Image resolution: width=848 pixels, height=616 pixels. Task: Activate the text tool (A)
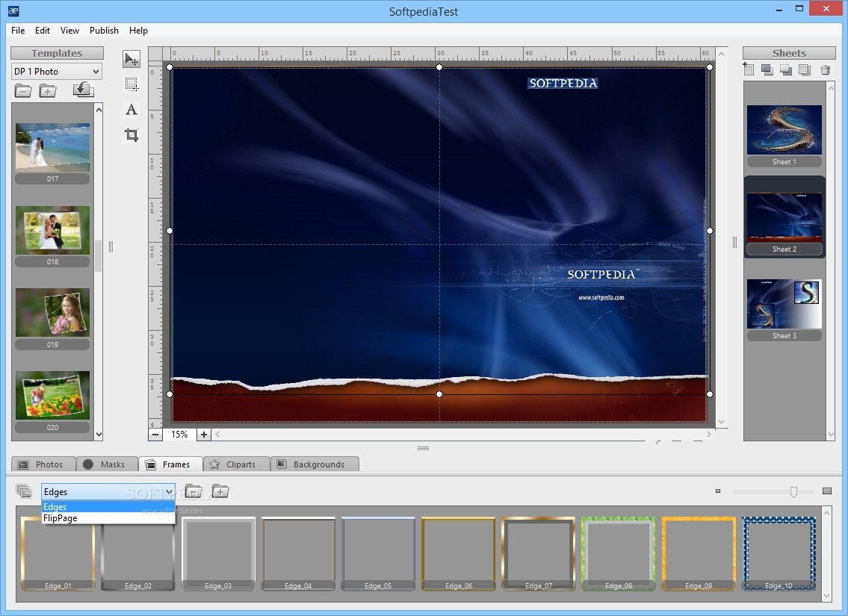pyautogui.click(x=131, y=110)
